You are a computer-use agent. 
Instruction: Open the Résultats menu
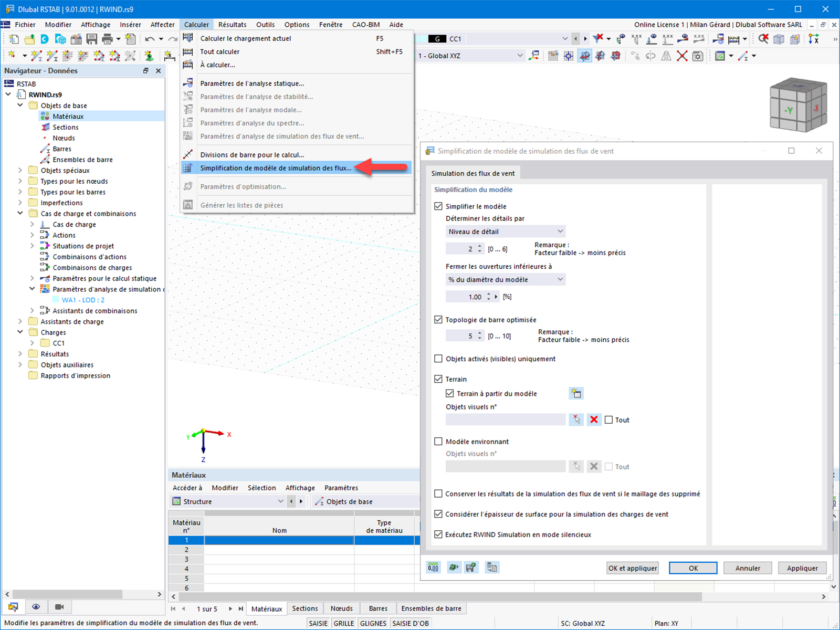click(x=232, y=24)
